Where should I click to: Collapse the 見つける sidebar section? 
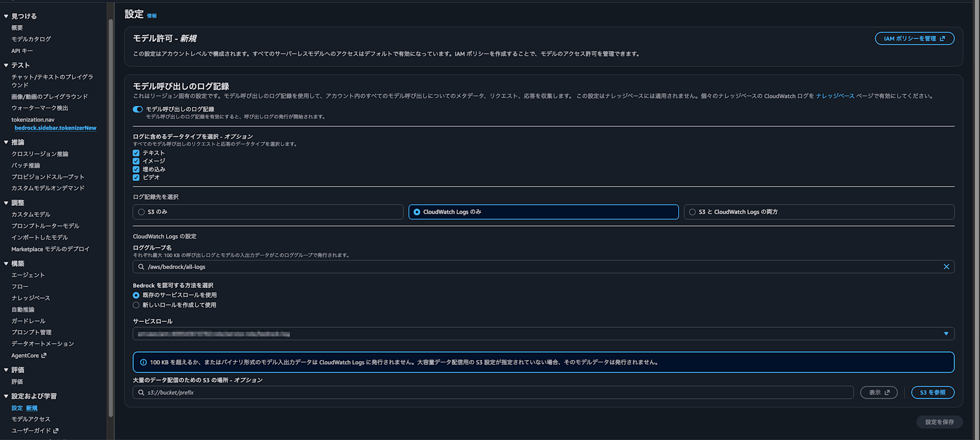tap(6, 16)
